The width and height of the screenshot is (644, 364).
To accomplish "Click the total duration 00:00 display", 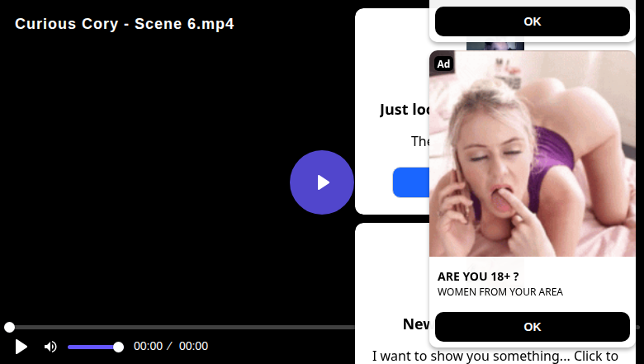I will point(193,347).
